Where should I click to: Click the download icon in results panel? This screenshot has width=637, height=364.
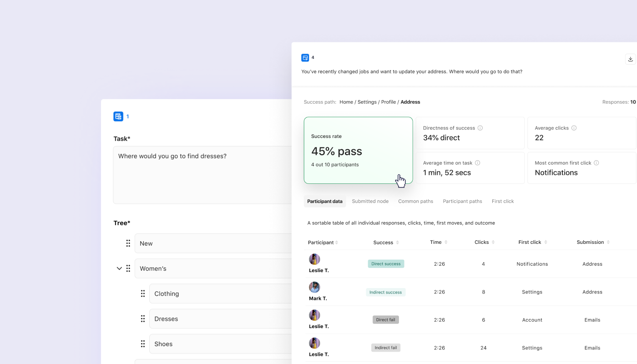(x=630, y=59)
